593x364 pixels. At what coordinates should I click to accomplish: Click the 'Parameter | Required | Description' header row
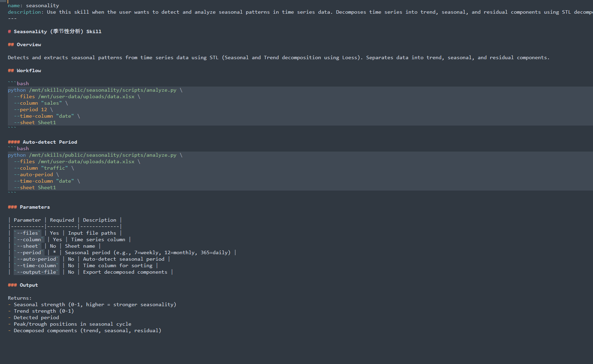pos(65,220)
